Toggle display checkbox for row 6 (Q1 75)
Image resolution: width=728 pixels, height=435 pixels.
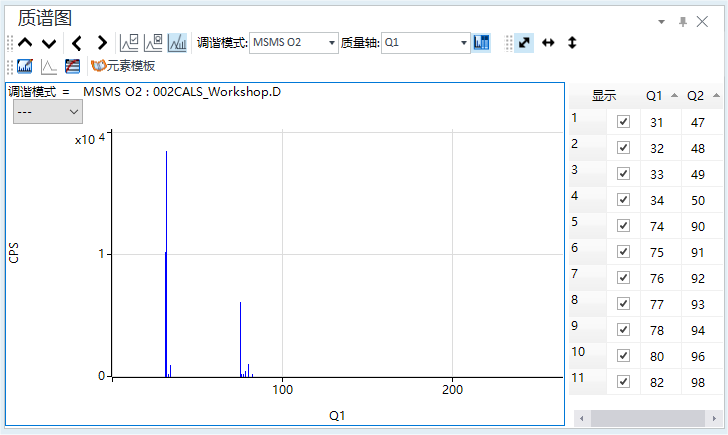point(623,252)
